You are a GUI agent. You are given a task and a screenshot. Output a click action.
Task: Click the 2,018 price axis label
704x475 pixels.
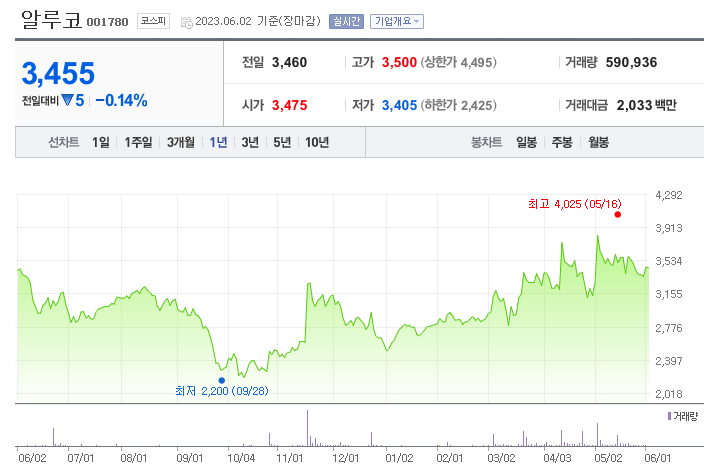point(669,394)
